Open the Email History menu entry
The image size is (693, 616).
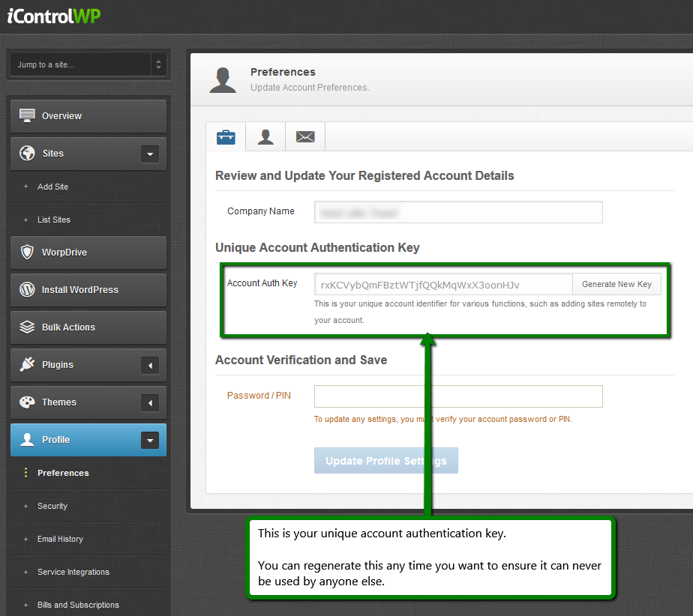61,539
